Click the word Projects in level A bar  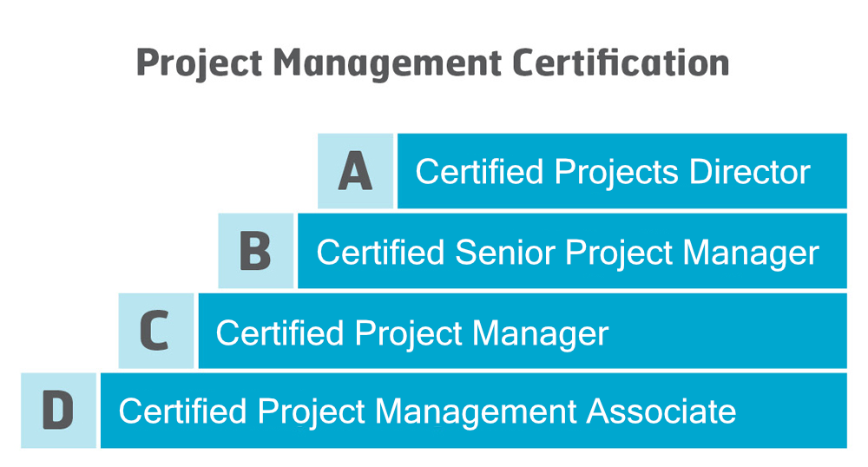pyautogui.click(x=615, y=174)
